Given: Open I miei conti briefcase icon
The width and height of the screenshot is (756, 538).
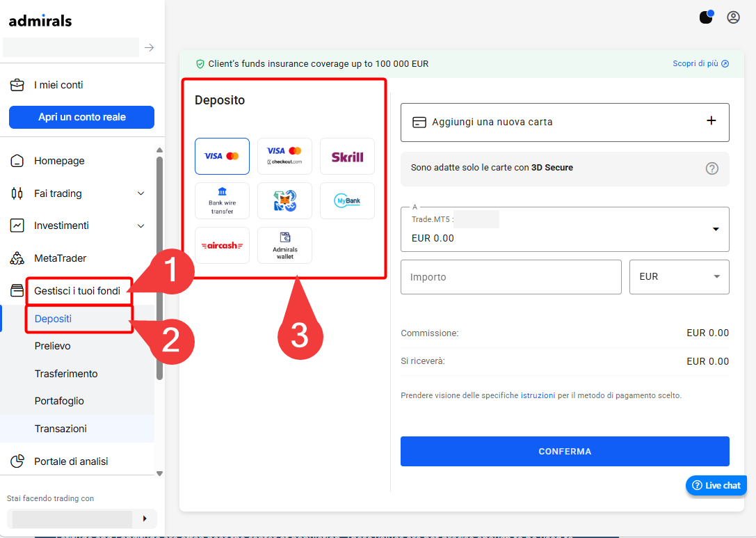Looking at the screenshot, I should coord(17,85).
